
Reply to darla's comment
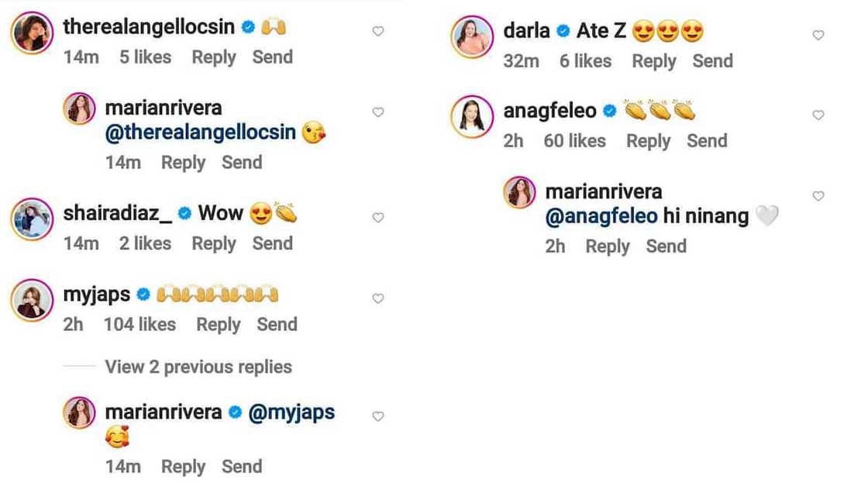click(653, 61)
